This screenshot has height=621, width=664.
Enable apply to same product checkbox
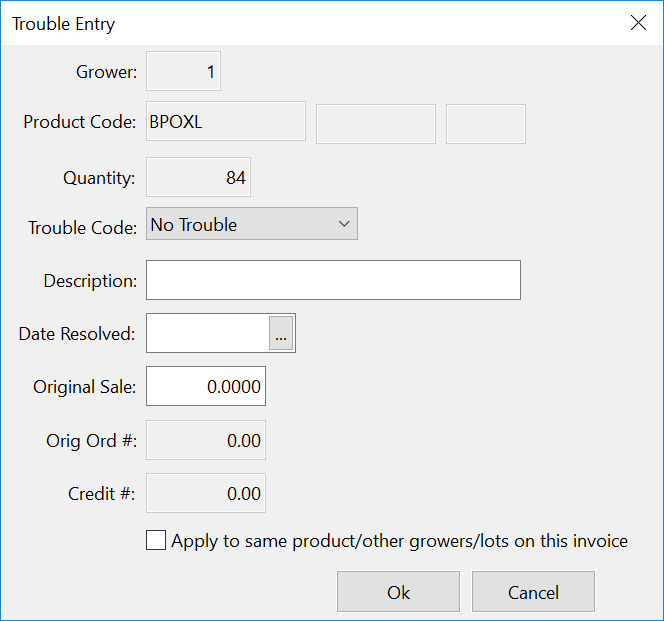coord(156,541)
